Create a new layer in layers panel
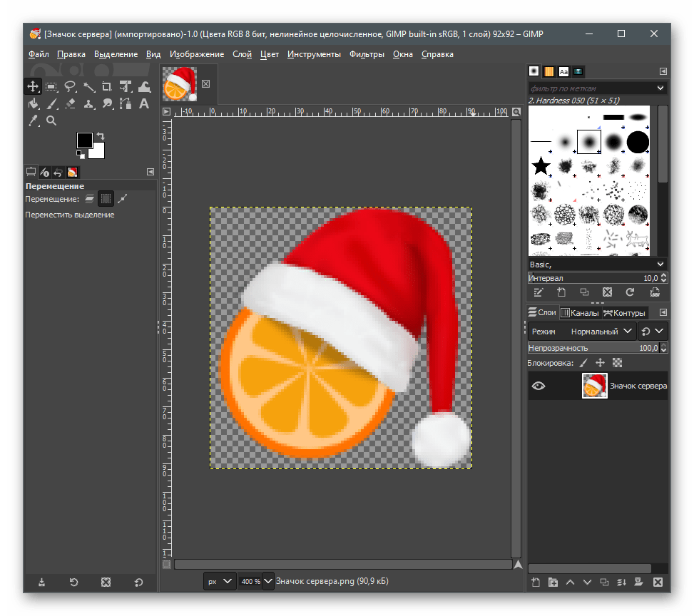Screen dimensions: 694x616 pyautogui.click(x=536, y=582)
